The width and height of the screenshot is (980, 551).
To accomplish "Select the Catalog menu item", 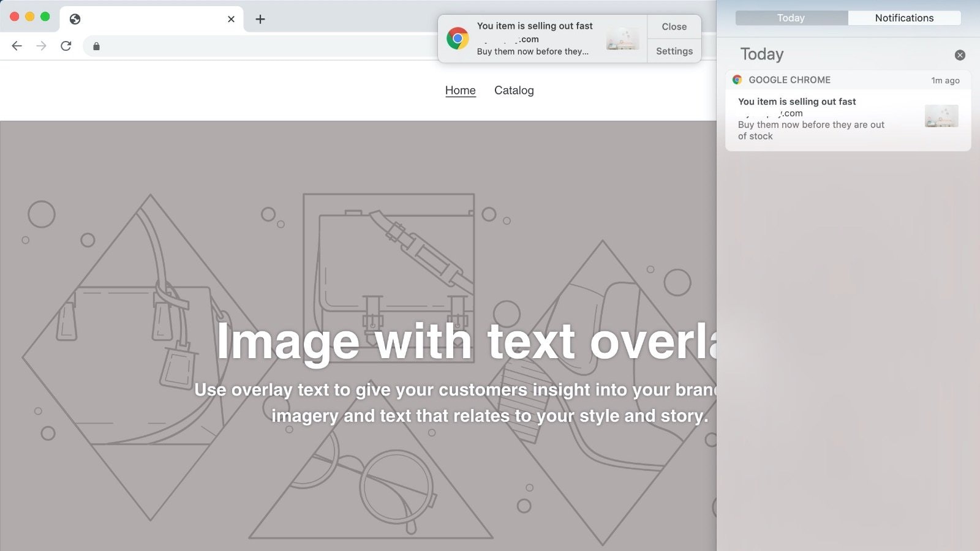I will pos(514,90).
